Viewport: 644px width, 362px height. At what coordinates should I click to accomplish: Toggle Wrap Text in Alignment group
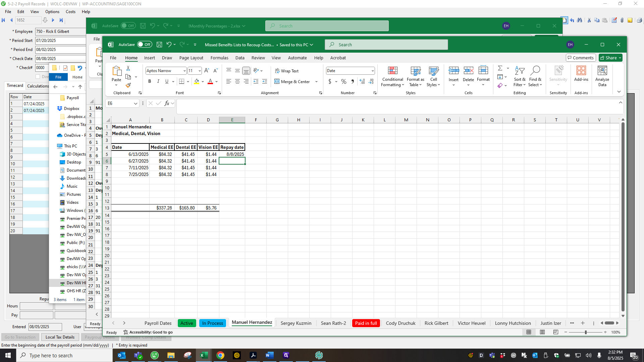point(287,71)
